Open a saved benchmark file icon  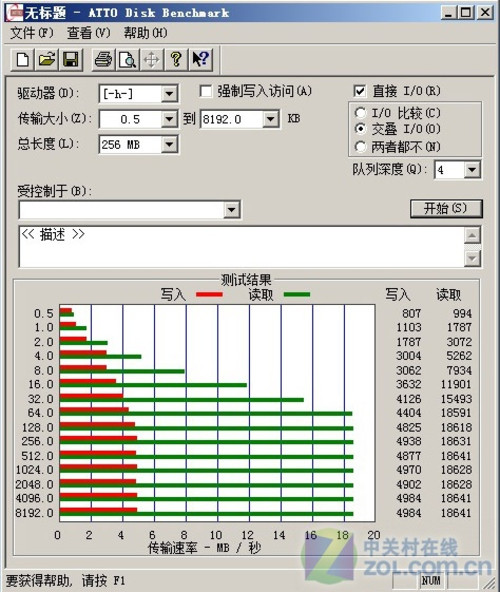pos(46,60)
